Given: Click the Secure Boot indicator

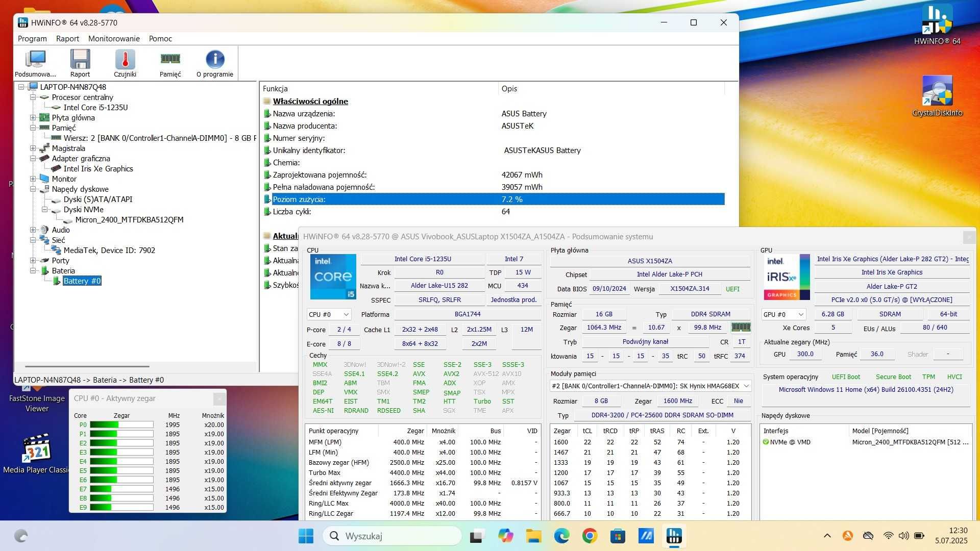Looking at the screenshot, I should pos(893,377).
